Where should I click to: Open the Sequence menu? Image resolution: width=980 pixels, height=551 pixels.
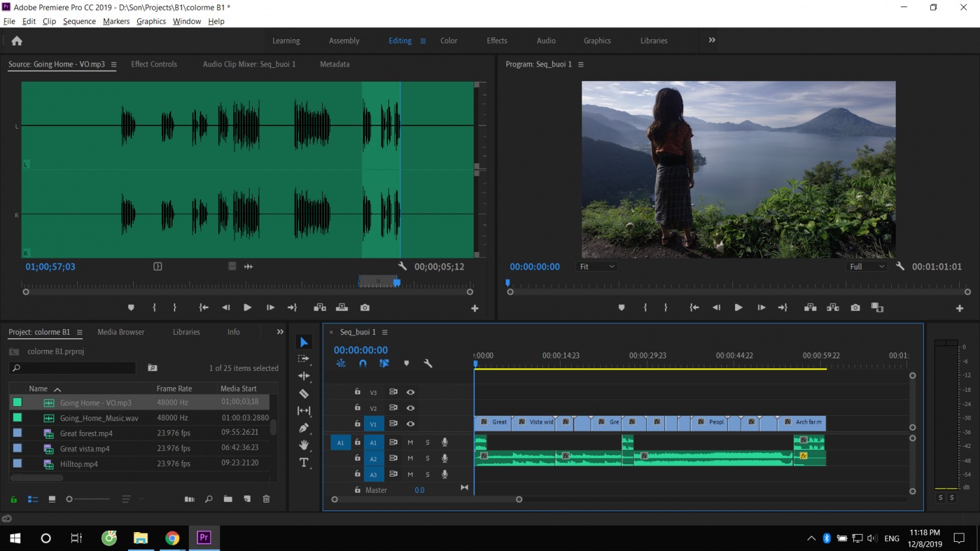tap(79, 21)
